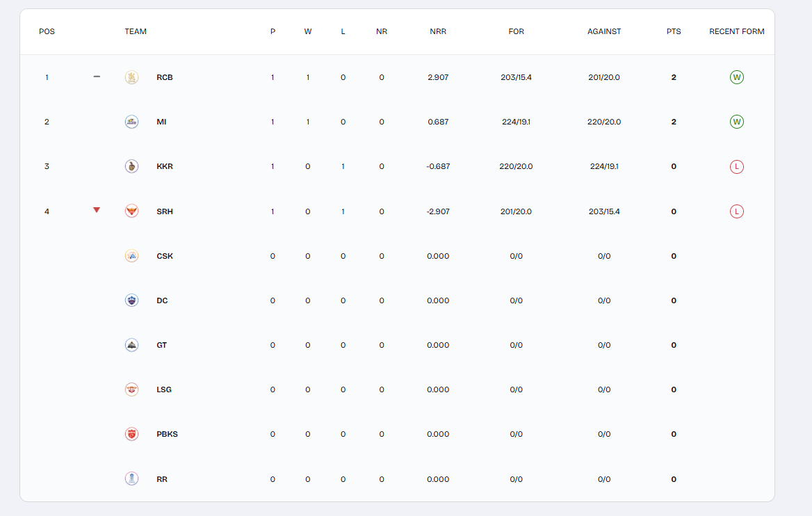812x516 pixels.
Task: Click the DC team logo
Action: point(131,300)
